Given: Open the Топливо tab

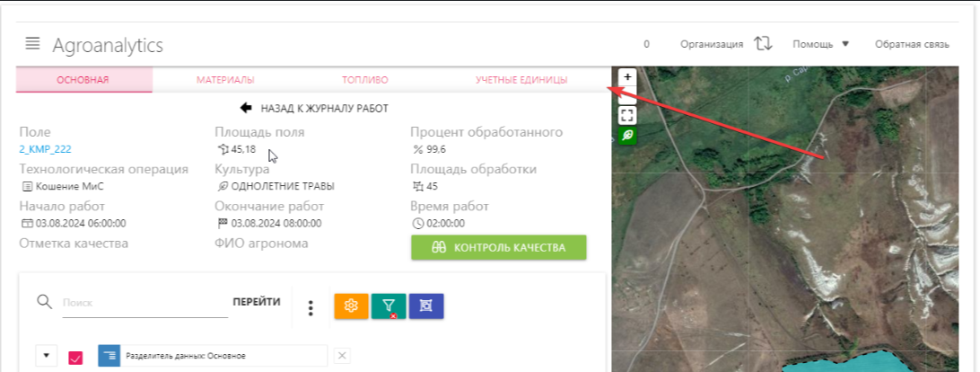Looking at the screenshot, I should point(364,80).
